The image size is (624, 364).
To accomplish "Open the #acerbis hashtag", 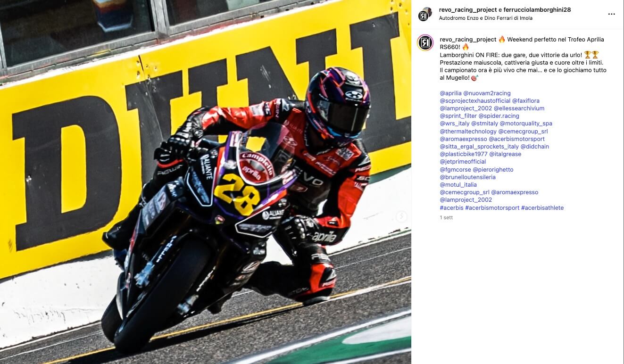I will coord(451,208).
